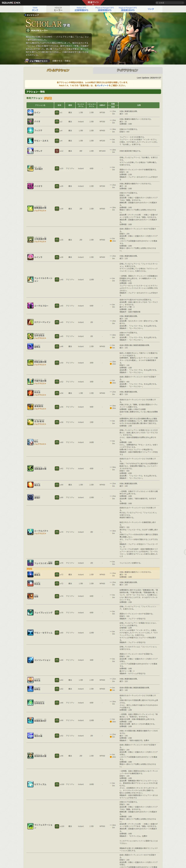Click the アクション名 column header
The height and width of the screenshot is (868, 186).
(x=40, y=105)
